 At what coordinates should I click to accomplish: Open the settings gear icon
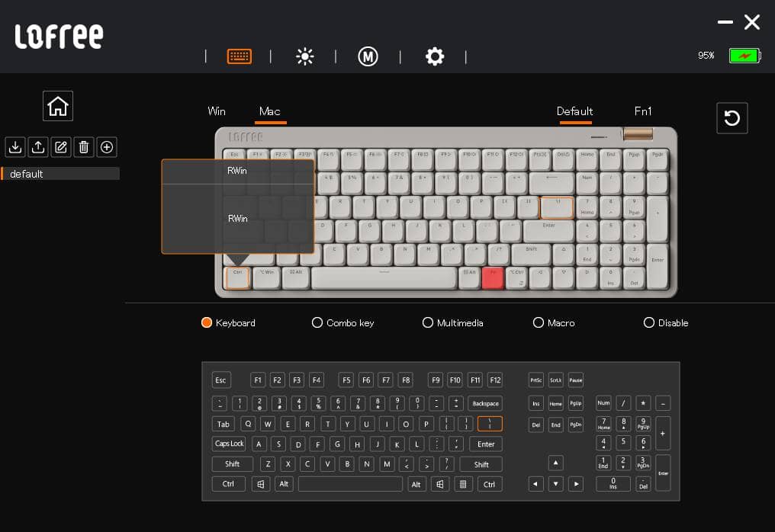(435, 56)
